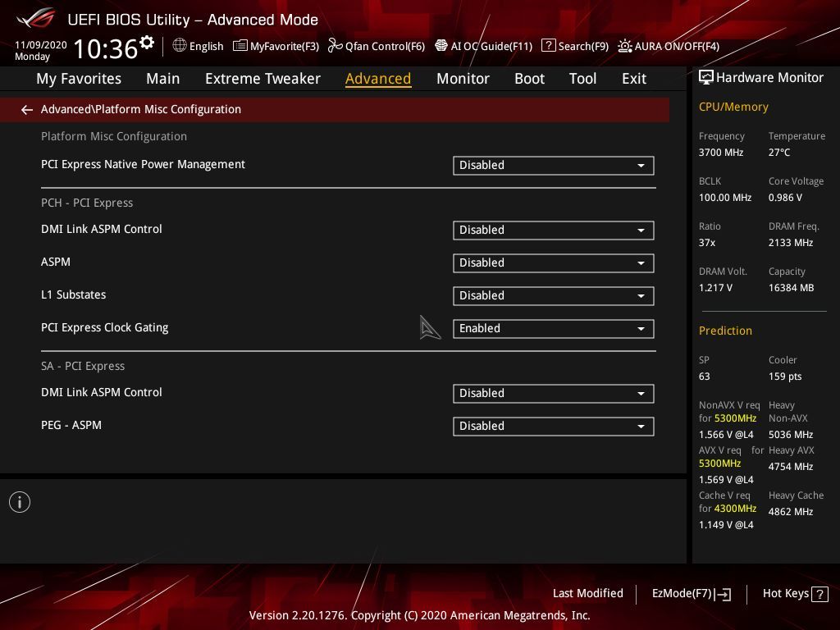This screenshot has width=840, height=630.
Task: Go to the Boot tab
Action: tap(529, 79)
